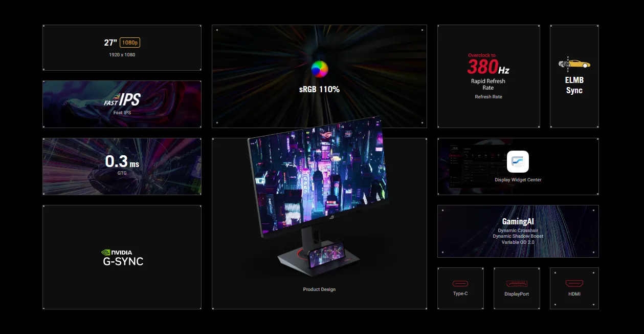This screenshot has height=334, width=644.
Task: Click the "Type-C" label
Action: pyautogui.click(x=460, y=294)
